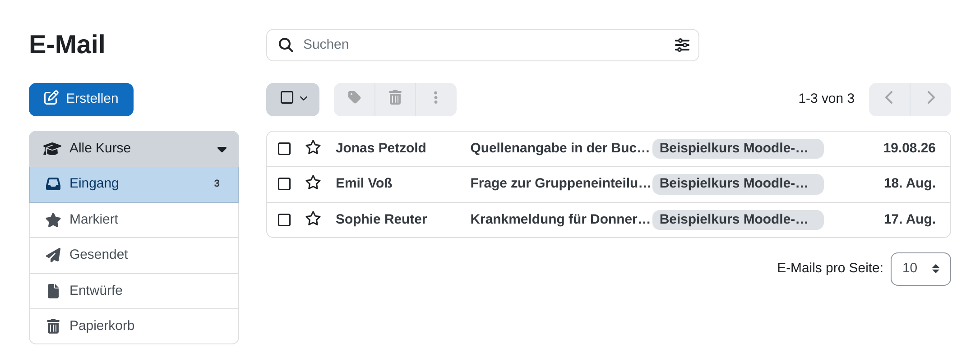Open advanced search filter options
Image resolution: width=980 pixels, height=357 pixels.
(x=682, y=45)
